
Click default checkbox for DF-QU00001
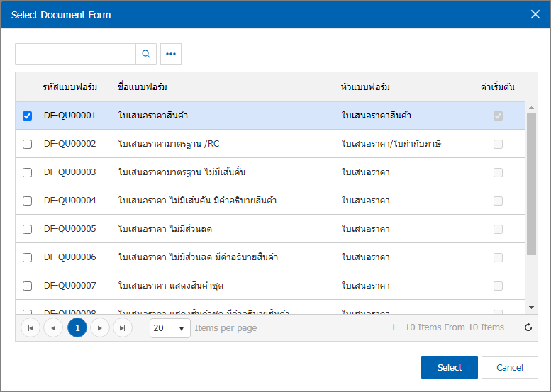[x=498, y=116]
